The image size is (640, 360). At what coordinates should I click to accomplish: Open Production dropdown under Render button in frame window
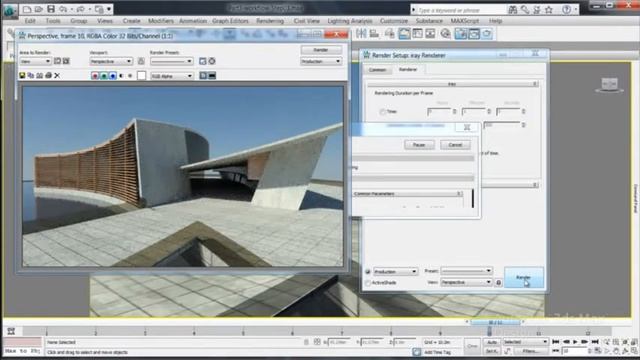tap(321, 61)
